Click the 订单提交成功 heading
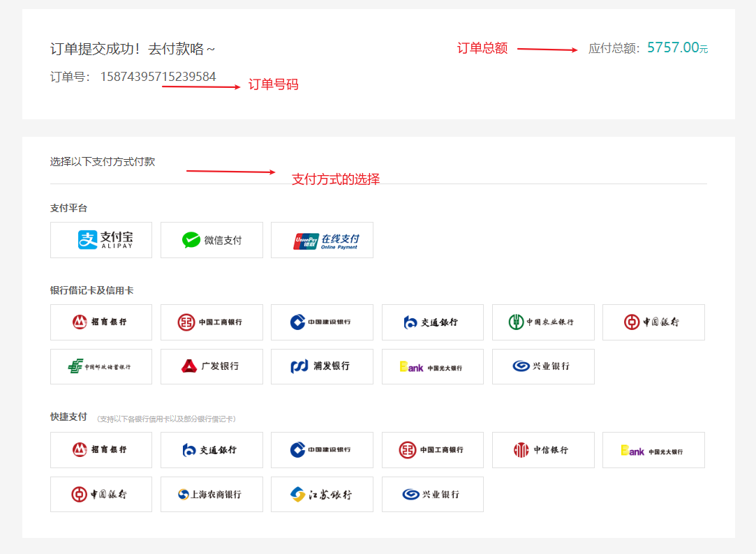 (133, 49)
